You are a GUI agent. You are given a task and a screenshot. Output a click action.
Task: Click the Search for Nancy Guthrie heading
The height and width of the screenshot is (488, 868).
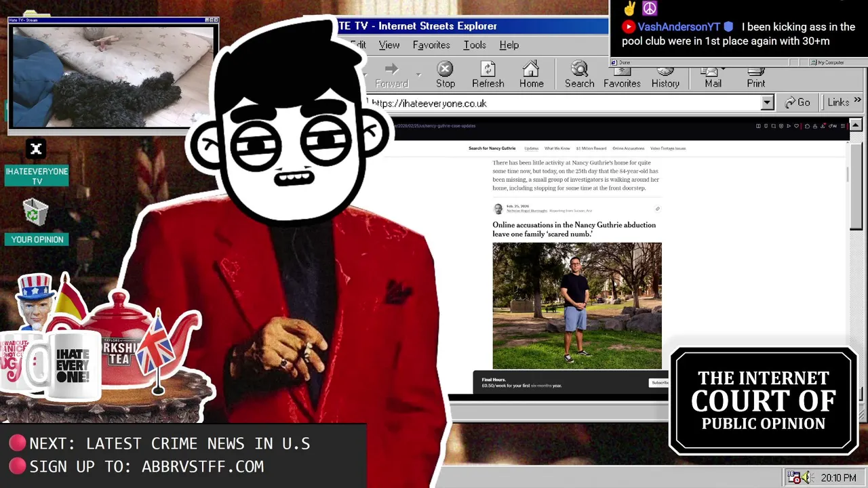492,148
